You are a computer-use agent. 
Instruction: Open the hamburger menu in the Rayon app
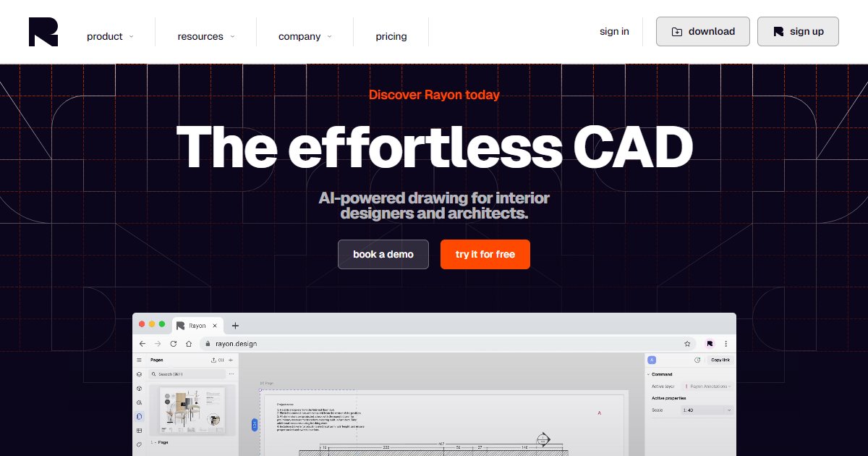click(139, 360)
